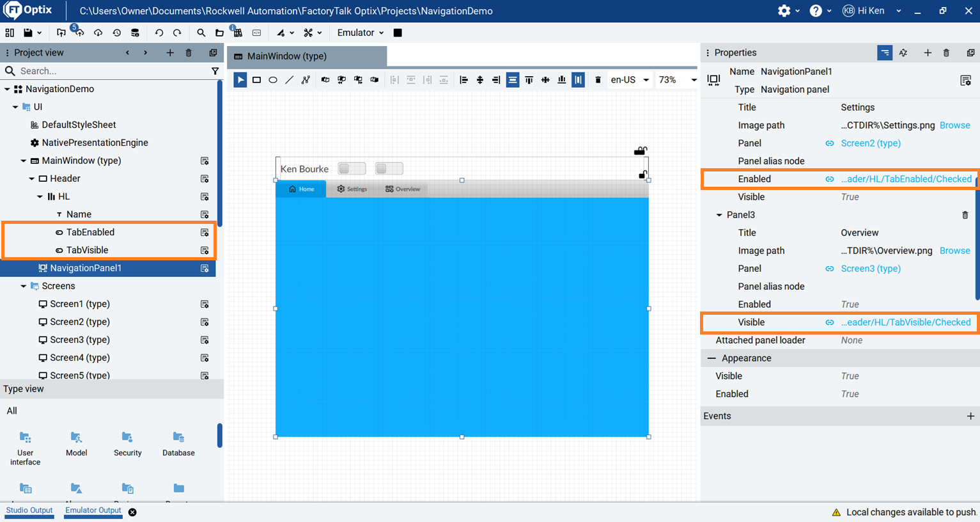Open the settings gear in title bar
The height and width of the screenshot is (522, 980).
click(x=784, y=11)
